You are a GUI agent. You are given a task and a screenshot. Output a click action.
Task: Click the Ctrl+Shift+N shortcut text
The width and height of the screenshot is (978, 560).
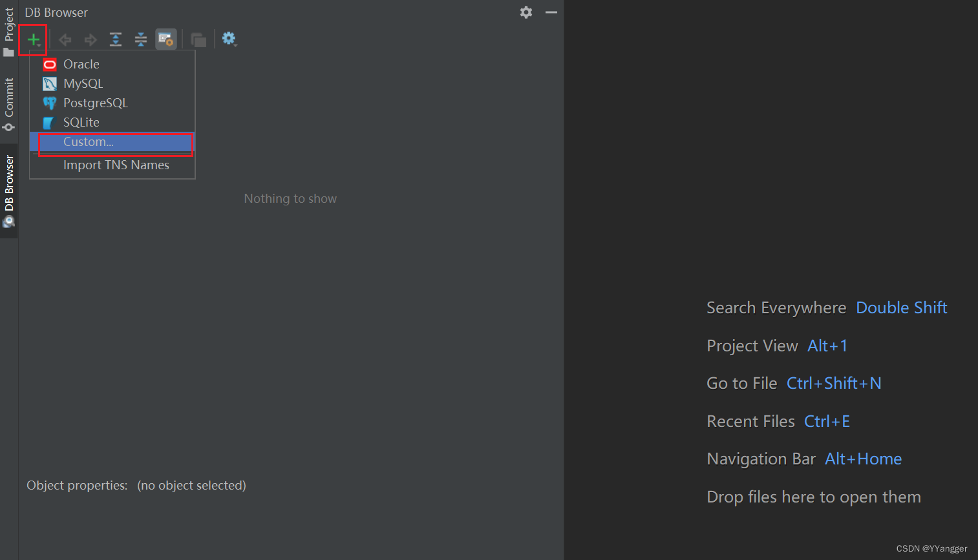coord(834,383)
